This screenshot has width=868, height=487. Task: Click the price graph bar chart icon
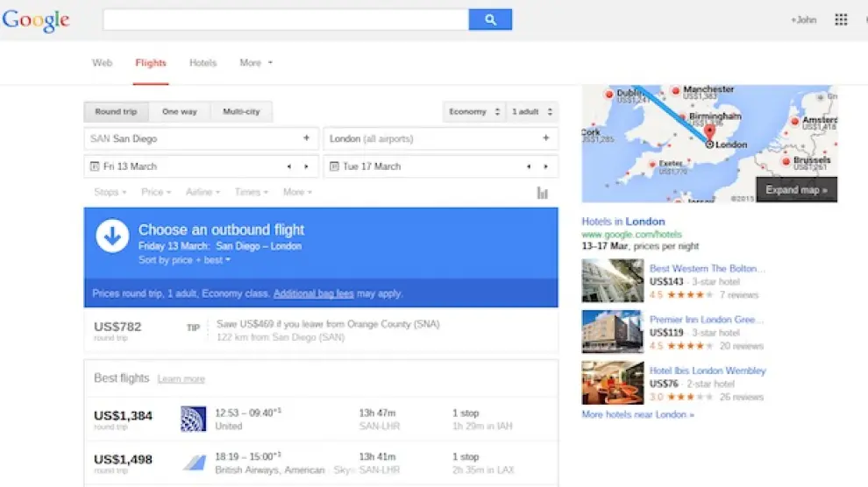[x=542, y=193]
